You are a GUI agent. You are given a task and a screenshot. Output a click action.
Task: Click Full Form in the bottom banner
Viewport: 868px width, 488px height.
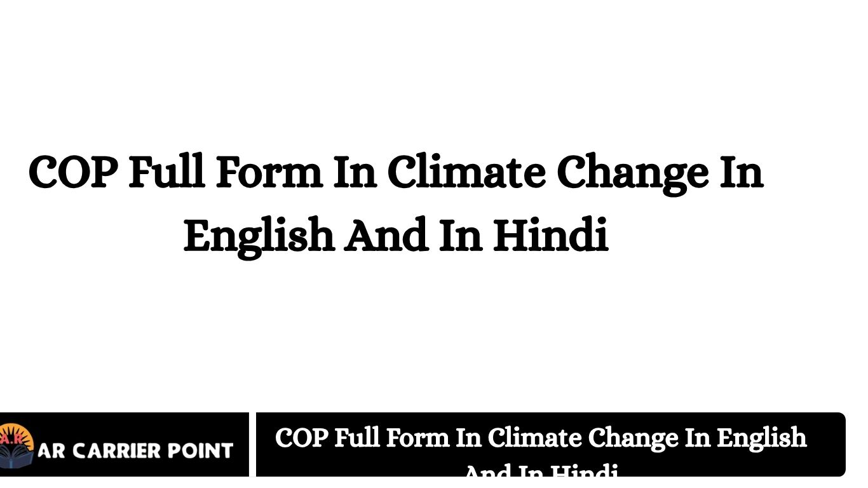coord(391,438)
